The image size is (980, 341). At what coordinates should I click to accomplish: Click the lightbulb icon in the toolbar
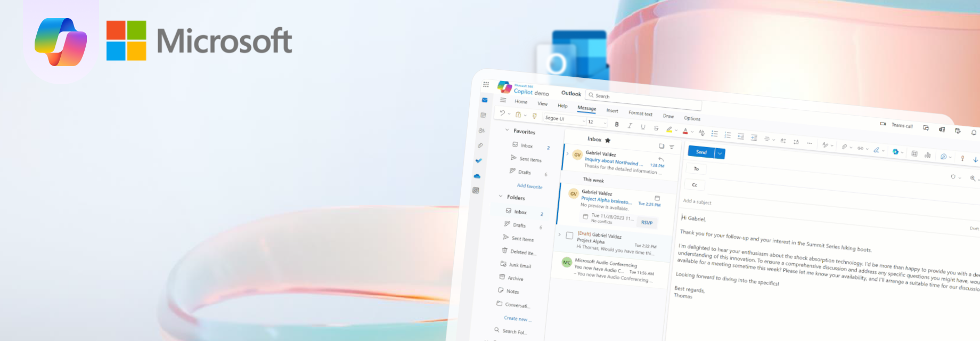tap(962, 158)
